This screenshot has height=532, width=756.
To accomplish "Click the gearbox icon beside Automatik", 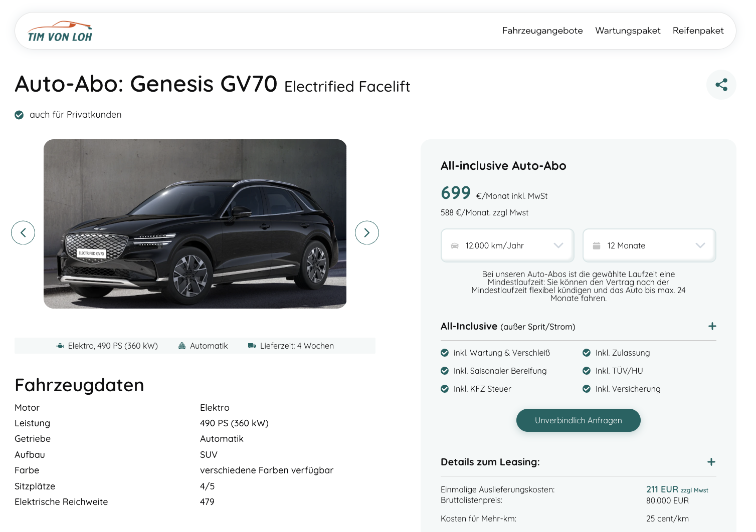I will coord(182,346).
